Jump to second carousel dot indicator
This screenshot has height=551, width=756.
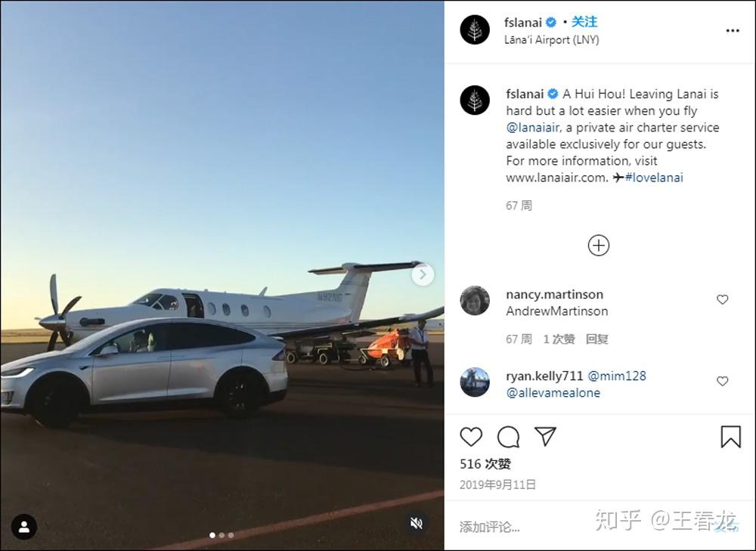click(222, 535)
